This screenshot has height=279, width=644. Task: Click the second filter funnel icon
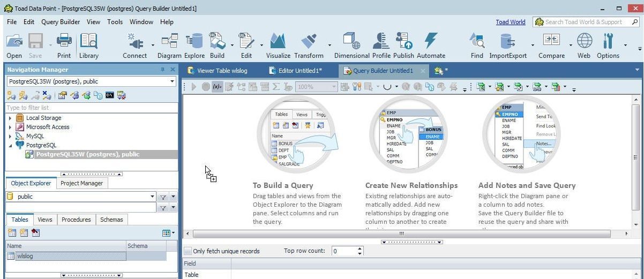163,208
